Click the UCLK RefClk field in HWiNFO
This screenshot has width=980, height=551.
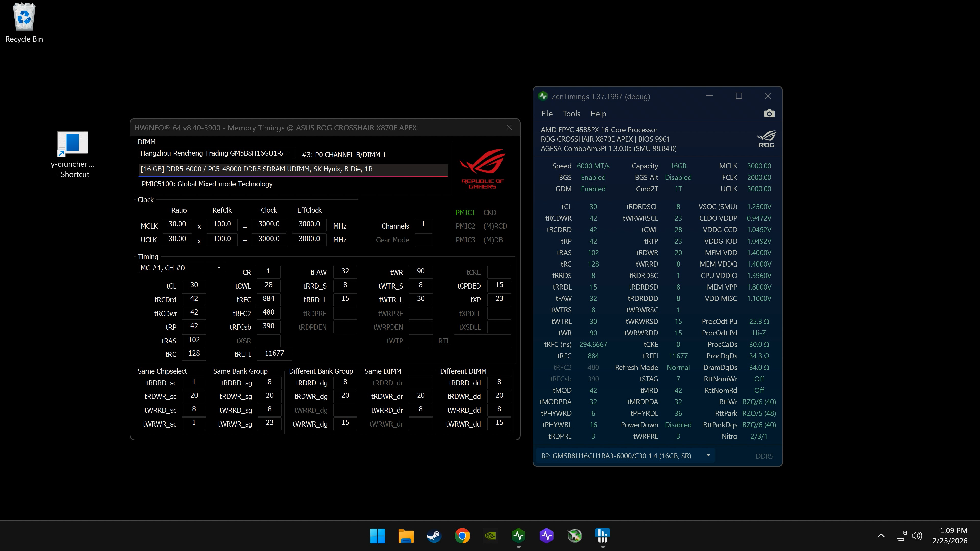coord(222,239)
